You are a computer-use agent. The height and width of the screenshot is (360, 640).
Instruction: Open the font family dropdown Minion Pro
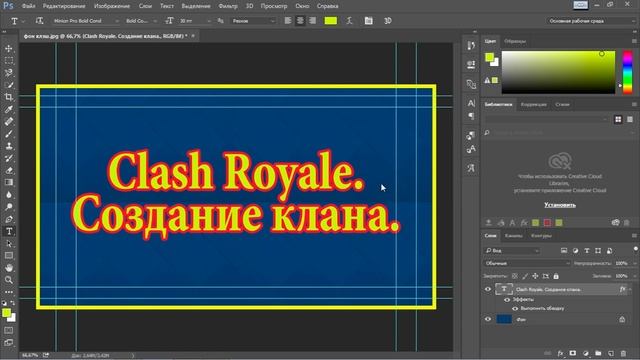[85, 21]
